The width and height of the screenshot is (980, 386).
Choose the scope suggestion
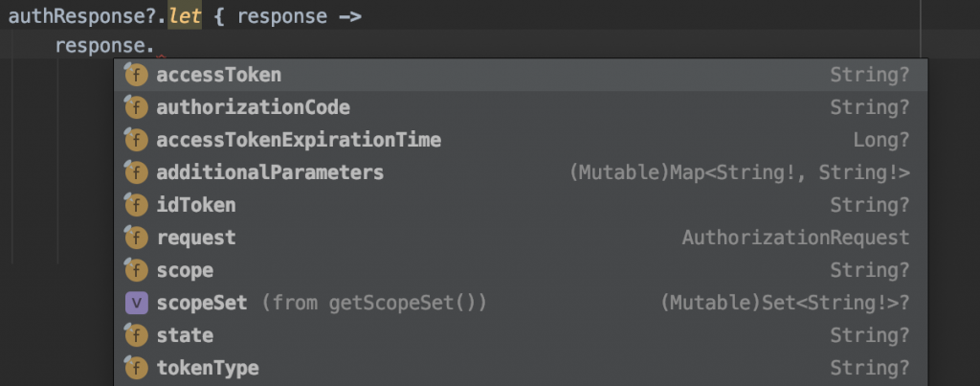coord(185,270)
